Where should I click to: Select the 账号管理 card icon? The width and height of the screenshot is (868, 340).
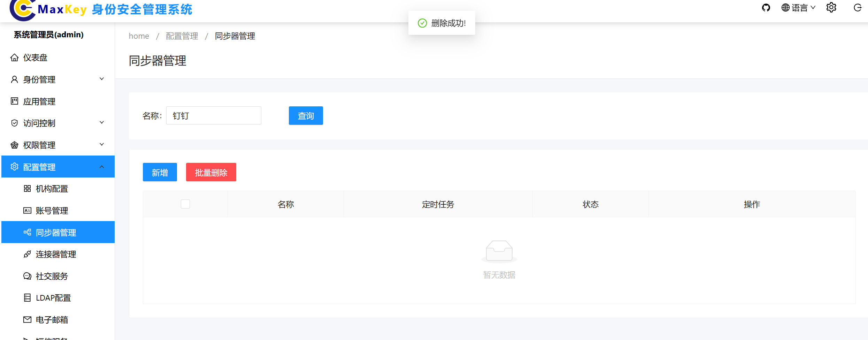pos(27,210)
